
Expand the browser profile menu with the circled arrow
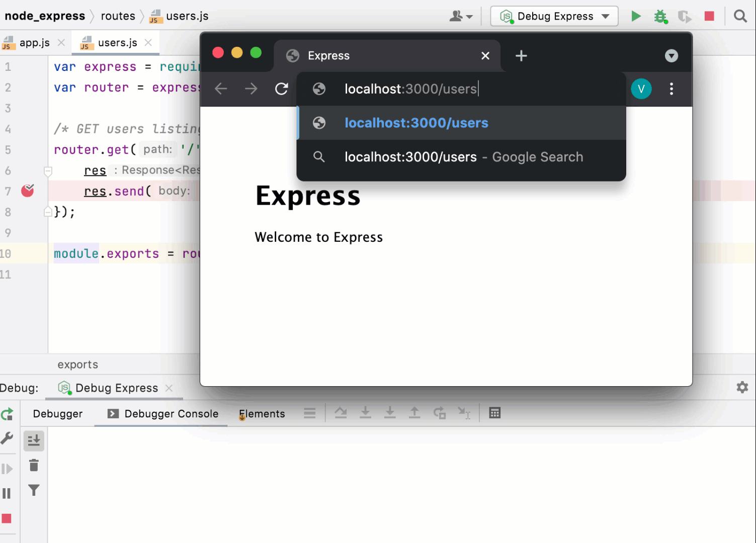tap(671, 56)
